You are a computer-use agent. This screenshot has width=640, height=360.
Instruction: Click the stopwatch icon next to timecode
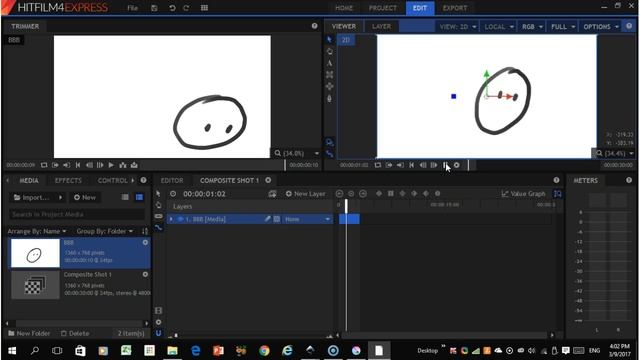pos(173,194)
